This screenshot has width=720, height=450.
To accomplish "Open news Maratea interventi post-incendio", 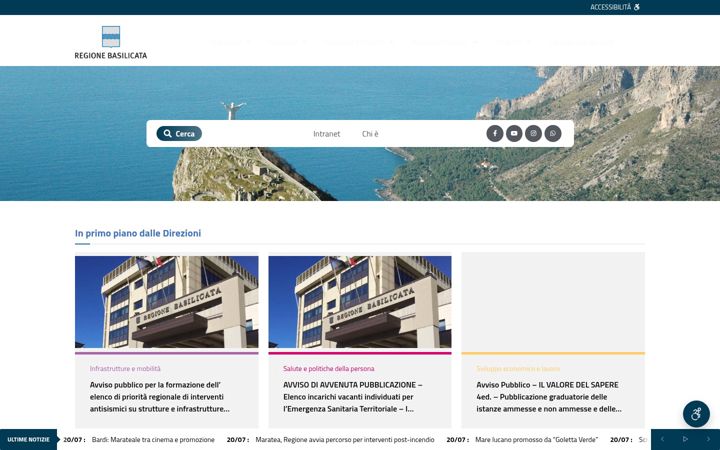I will (x=345, y=439).
